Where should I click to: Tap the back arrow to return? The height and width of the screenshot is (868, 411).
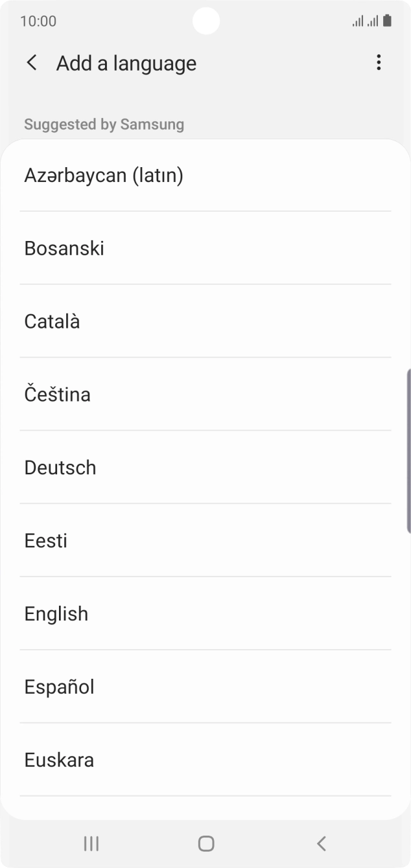[x=31, y=63]
